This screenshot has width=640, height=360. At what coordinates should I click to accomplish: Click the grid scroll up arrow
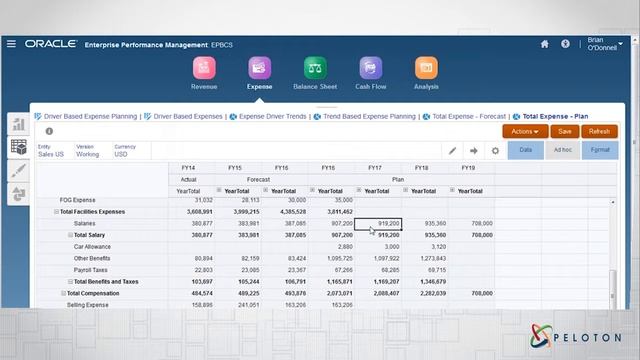[613, 202]
